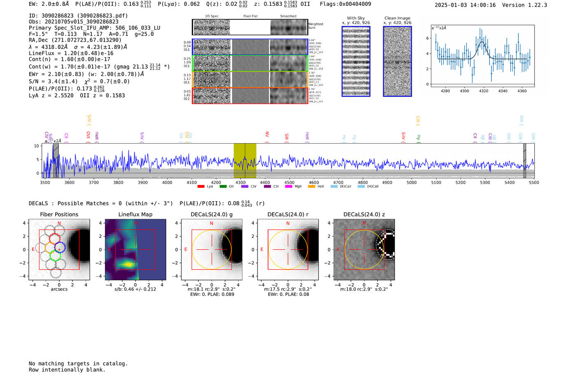
Task: Open the Lineflux Map image
Action: [135, 250]
